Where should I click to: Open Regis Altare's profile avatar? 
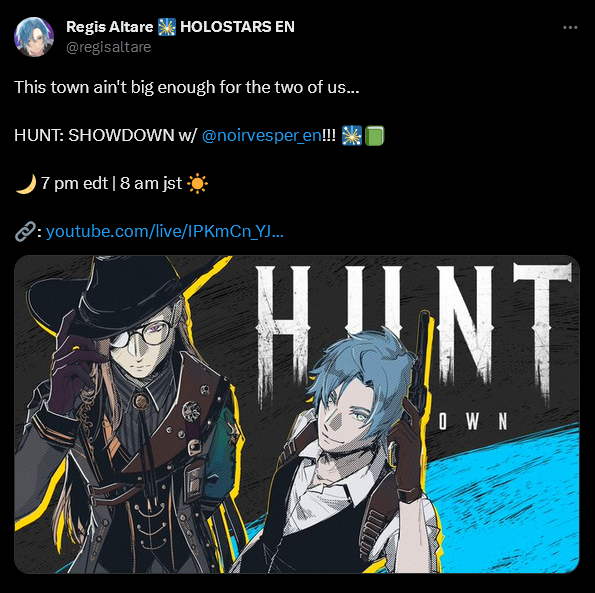tap(34, 37)
